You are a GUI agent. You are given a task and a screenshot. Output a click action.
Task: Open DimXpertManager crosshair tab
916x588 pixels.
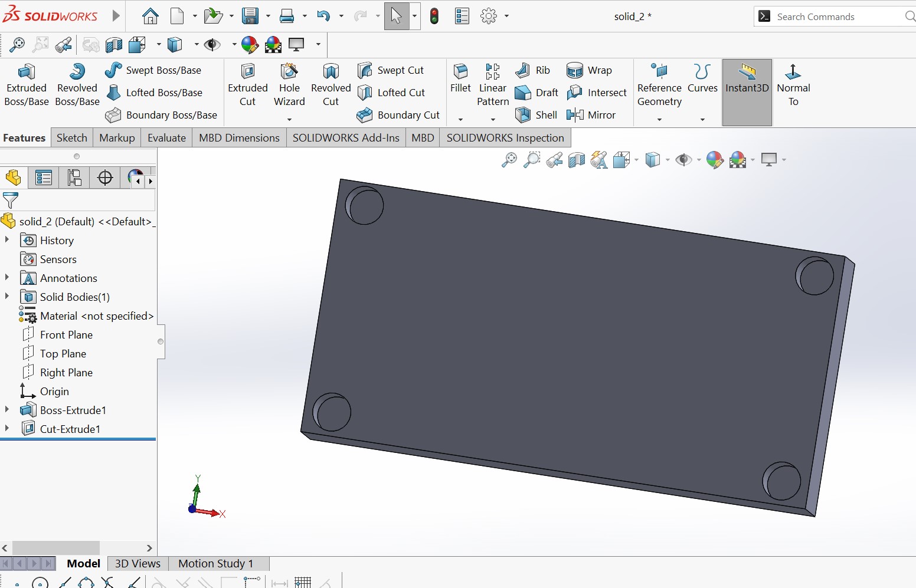[105, 178]
